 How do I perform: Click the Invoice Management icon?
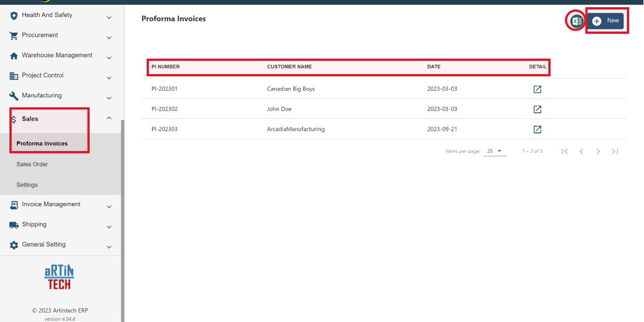tap(13, 204)
